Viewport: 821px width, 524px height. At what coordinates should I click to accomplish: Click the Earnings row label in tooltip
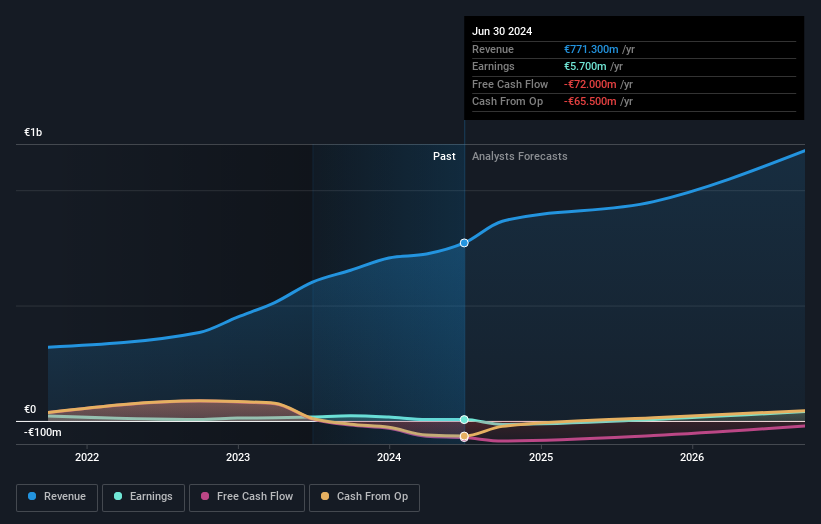coord(493,66)
